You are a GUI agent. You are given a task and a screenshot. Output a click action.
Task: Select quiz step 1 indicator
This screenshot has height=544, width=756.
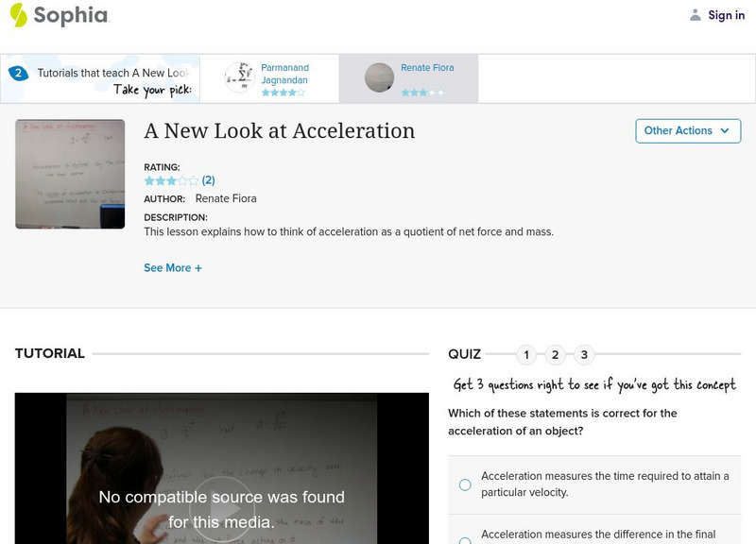[526, 356]
